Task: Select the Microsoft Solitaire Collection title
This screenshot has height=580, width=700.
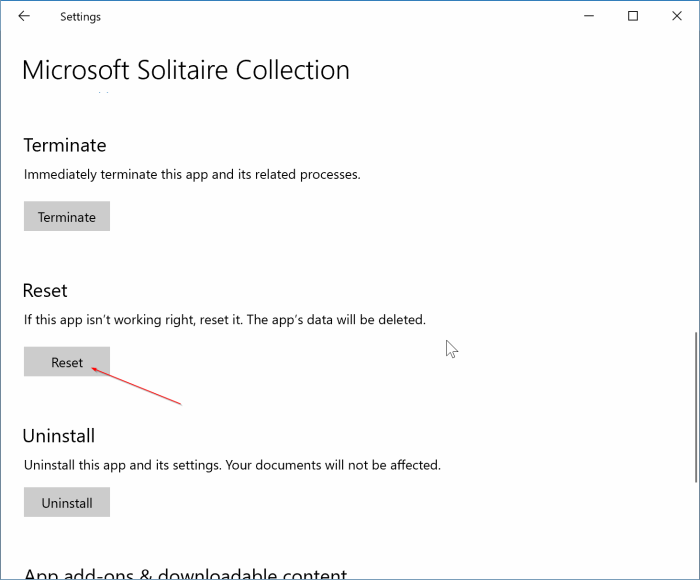Action: tap(186, 70)
